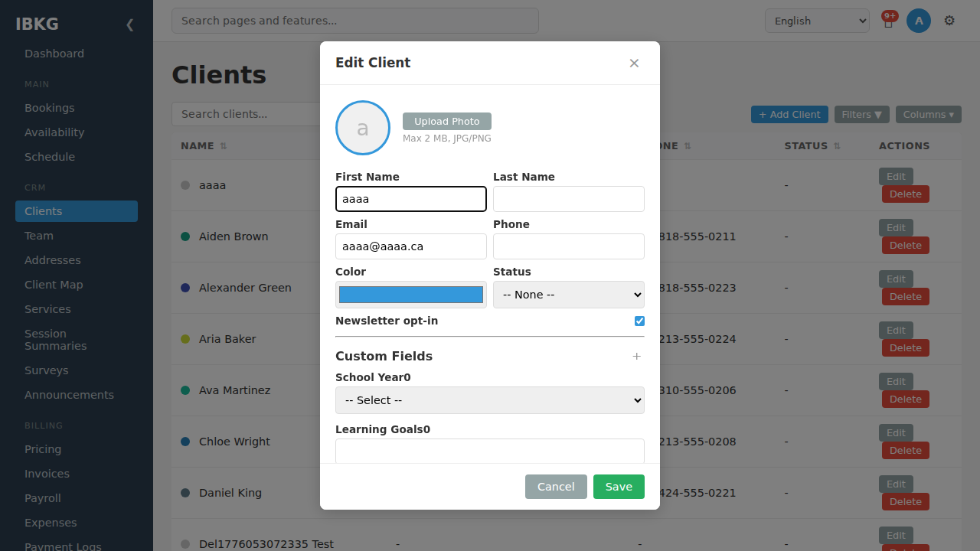Image resolution: width=980 pixels, height=551 pixels.
Task: Open the settings gear icon
Action: (949, 21)
